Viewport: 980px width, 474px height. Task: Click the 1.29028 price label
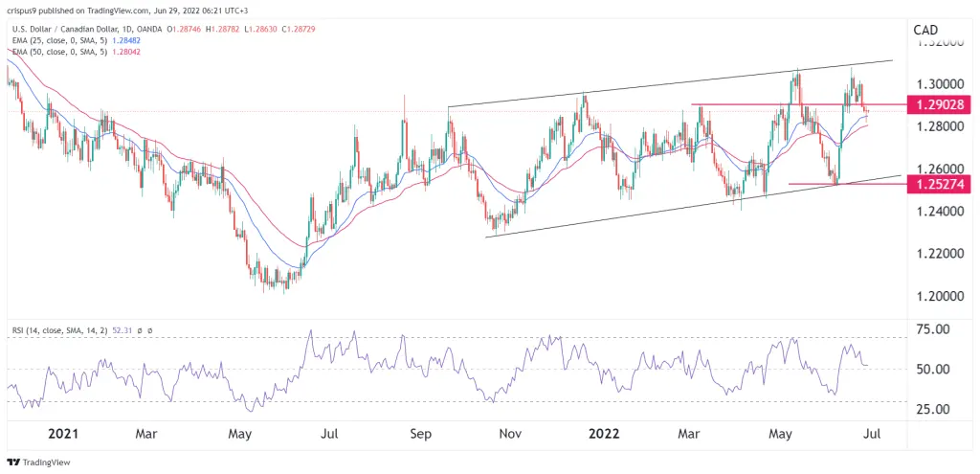pos(940,105)
